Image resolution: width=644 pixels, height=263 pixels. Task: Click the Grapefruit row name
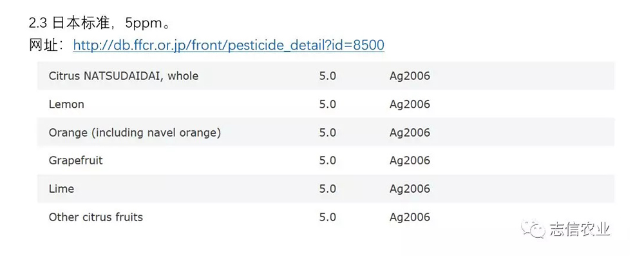coord(76,161)
